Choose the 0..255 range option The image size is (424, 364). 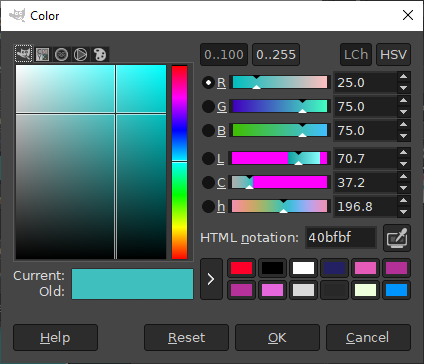(276, 55)
